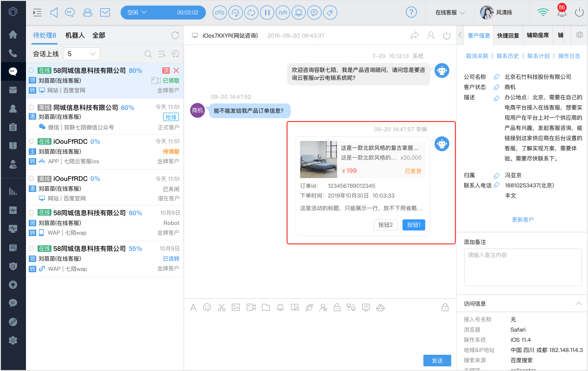588x371 pixels.
Task: Click 按钮1 in the order card
Action: click(414, 225)
